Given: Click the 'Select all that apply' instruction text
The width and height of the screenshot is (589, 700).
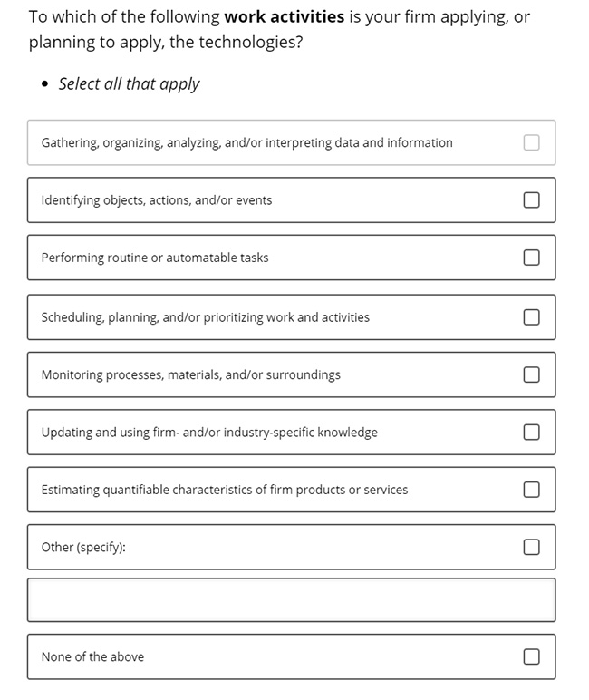Looking at the screenshot, I should tap(129, 84).
